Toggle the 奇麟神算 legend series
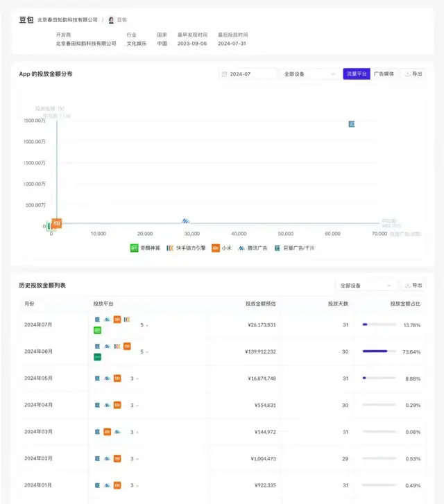The image size is (444, 504). point(145,247)
